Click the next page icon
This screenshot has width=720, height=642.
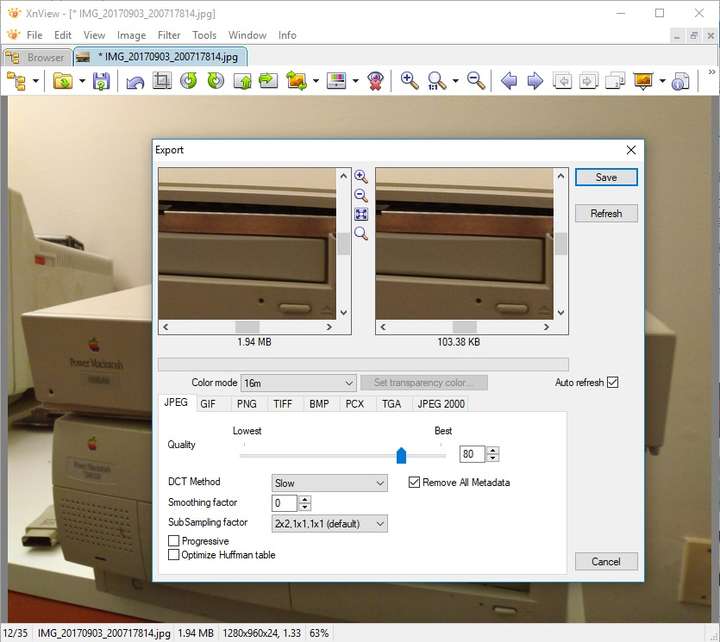coord(588,81)
